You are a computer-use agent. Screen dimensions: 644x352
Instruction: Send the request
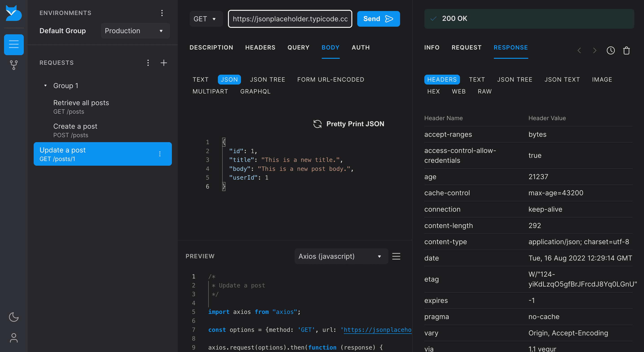click(x=378, y=19)
